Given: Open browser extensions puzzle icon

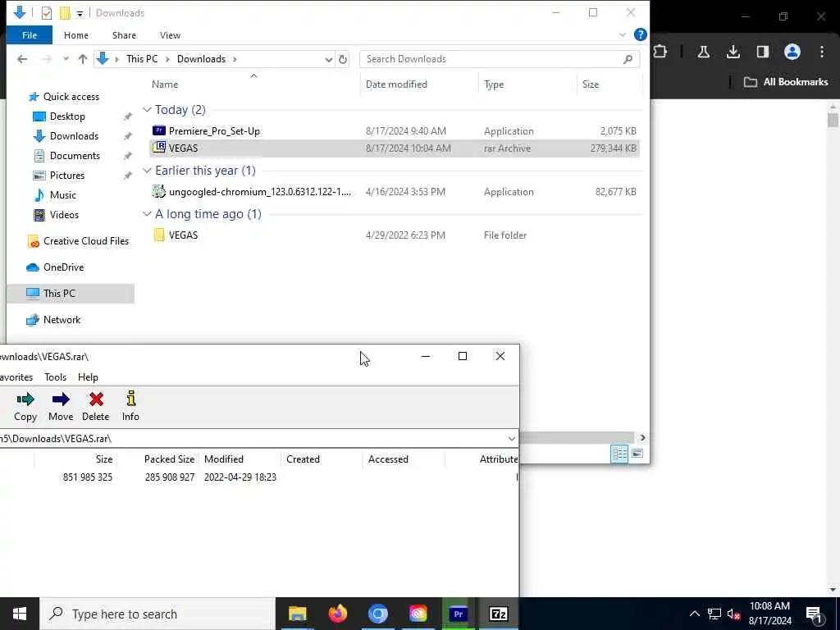Looking at the screenshot, I should pyautogui.click(x=660, y=52).
